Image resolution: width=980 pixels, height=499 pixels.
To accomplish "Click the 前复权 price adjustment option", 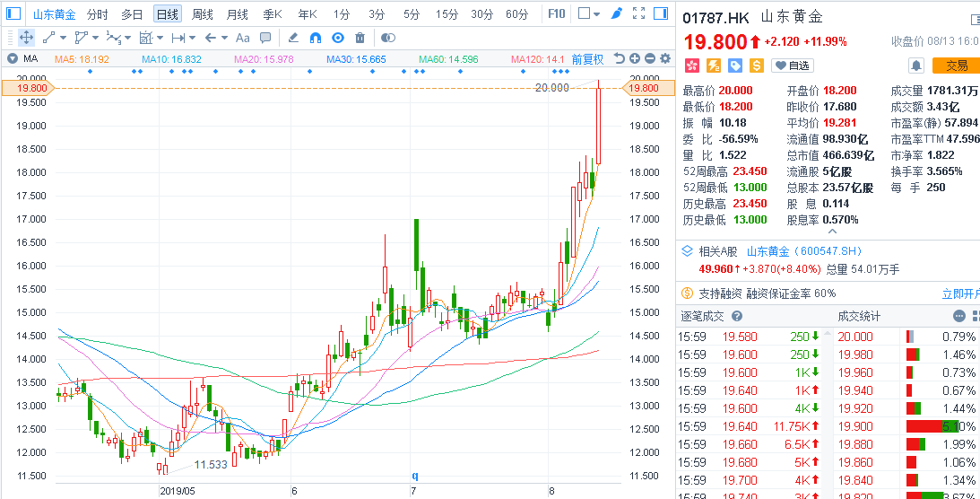I will (x=587, y=59).
